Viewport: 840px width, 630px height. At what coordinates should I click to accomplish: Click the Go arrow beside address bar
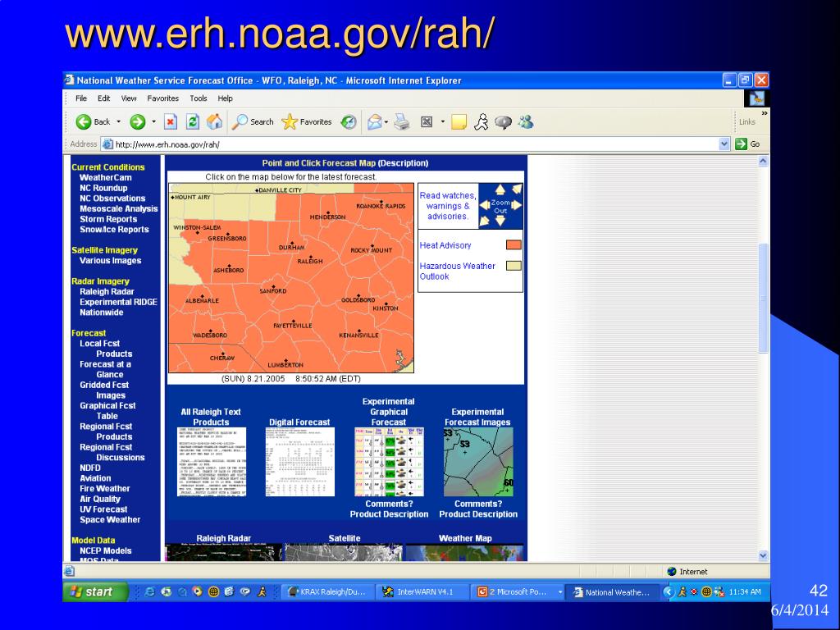pos(741,144)
